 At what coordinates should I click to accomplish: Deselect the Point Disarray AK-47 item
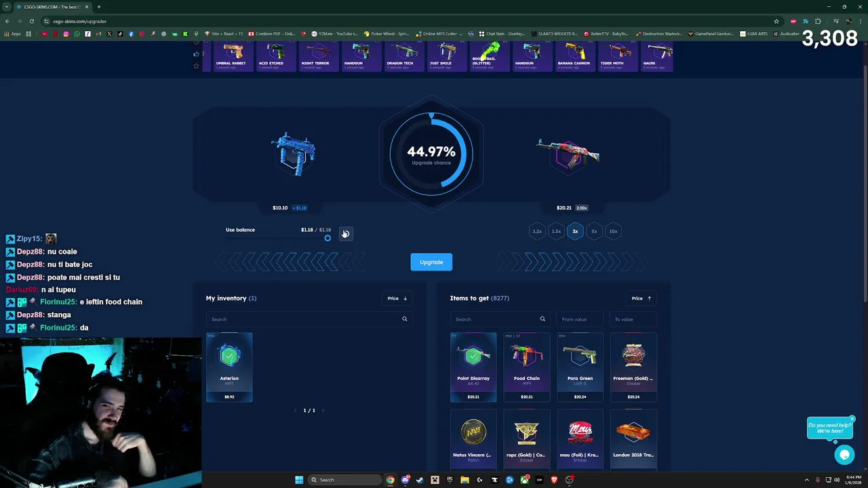pyautogui.click(x=473, y=367)
